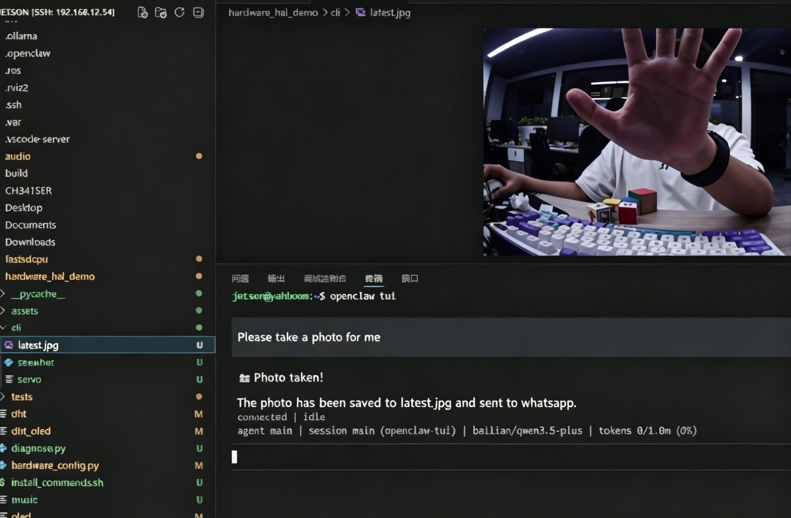
Task: Click the JETSON SSH explorer header
Action: pyautogui.click(x=57, y=12)
